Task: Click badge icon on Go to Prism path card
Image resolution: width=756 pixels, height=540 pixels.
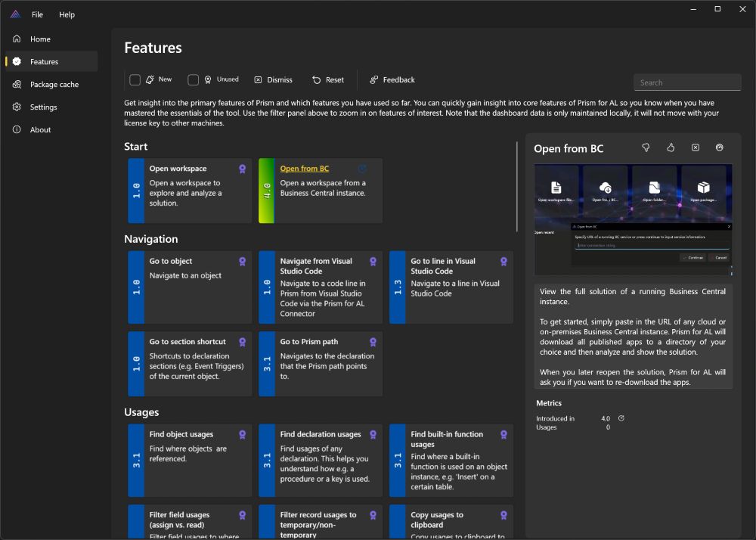Action: click(373, 342)
